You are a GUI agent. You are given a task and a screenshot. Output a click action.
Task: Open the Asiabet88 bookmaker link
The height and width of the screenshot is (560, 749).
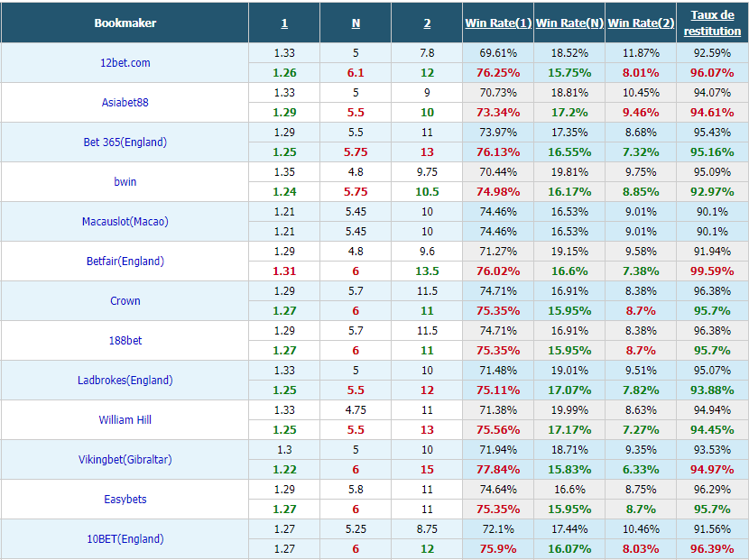[x=125, y=102]
